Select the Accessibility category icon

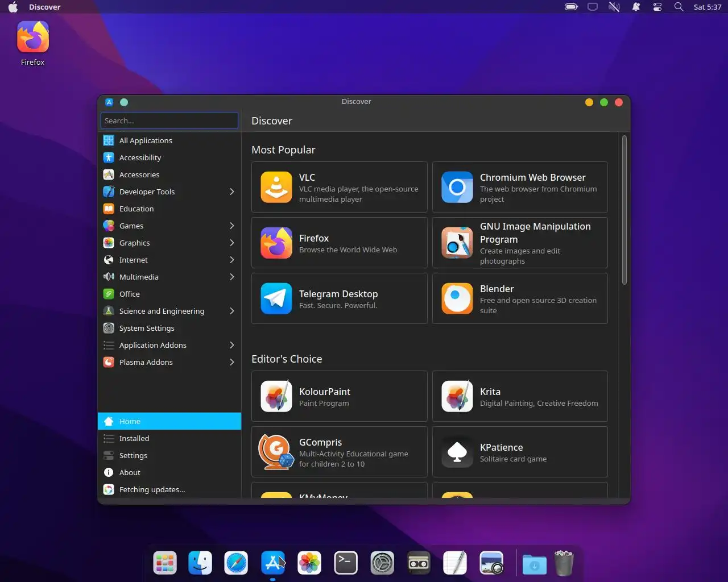click(109, 157)
